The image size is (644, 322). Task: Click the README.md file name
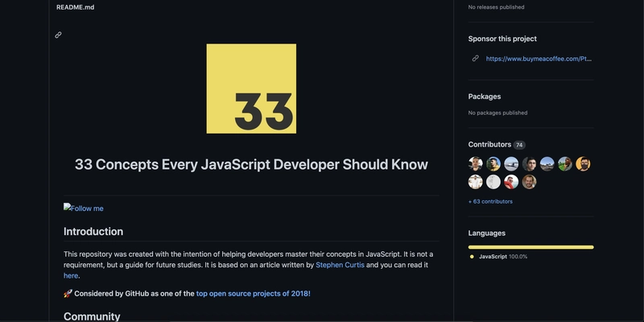click(x=75, y=7)
